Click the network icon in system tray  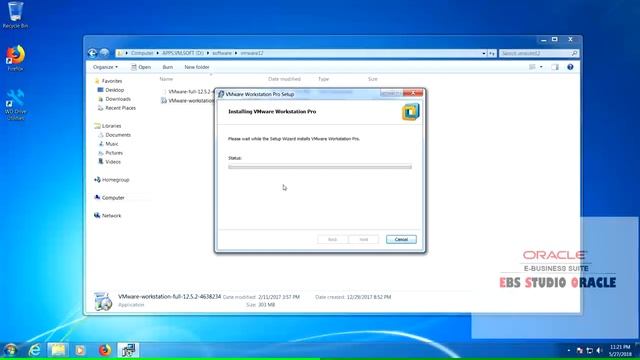[x=589, y=350]
